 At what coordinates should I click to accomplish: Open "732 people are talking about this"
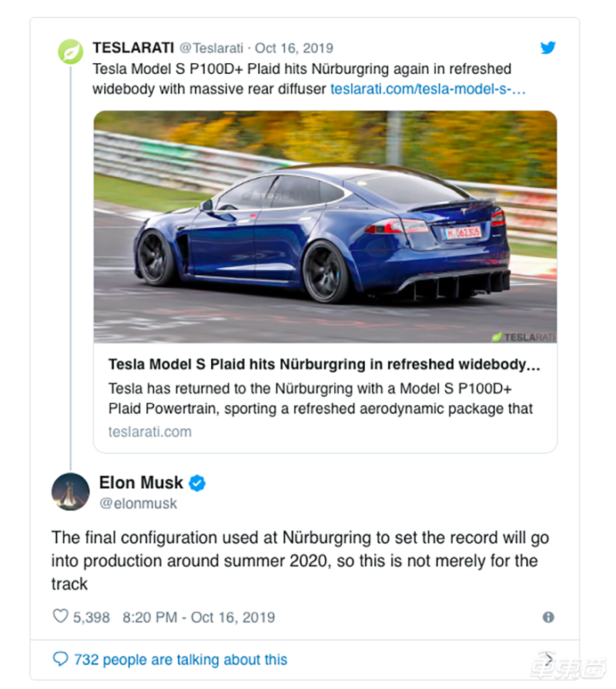[181, 659]
